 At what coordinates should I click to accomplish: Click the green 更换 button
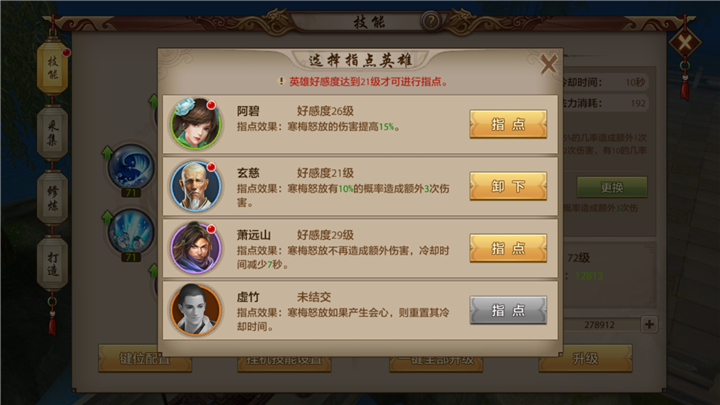click(x=612, y=187)
